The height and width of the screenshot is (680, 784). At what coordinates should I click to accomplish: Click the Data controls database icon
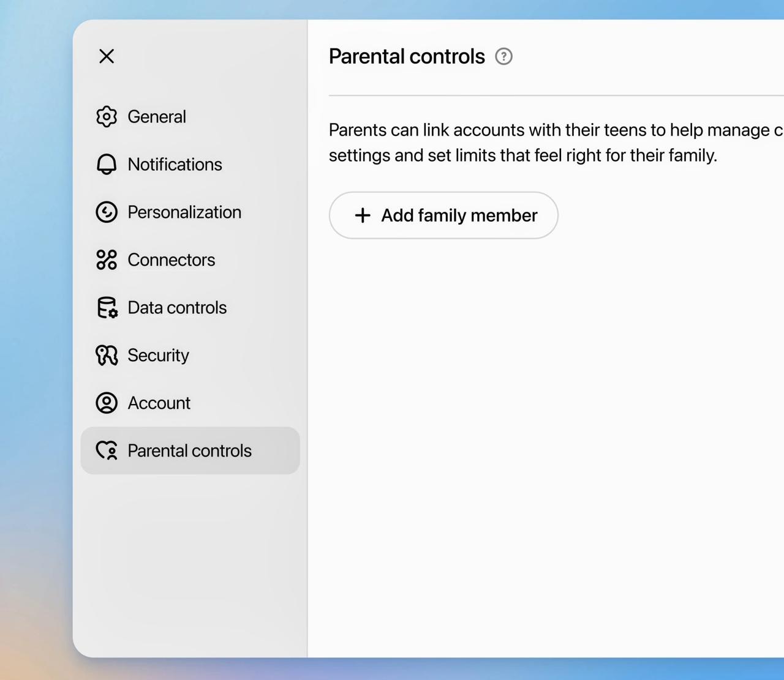pos(107,307)
